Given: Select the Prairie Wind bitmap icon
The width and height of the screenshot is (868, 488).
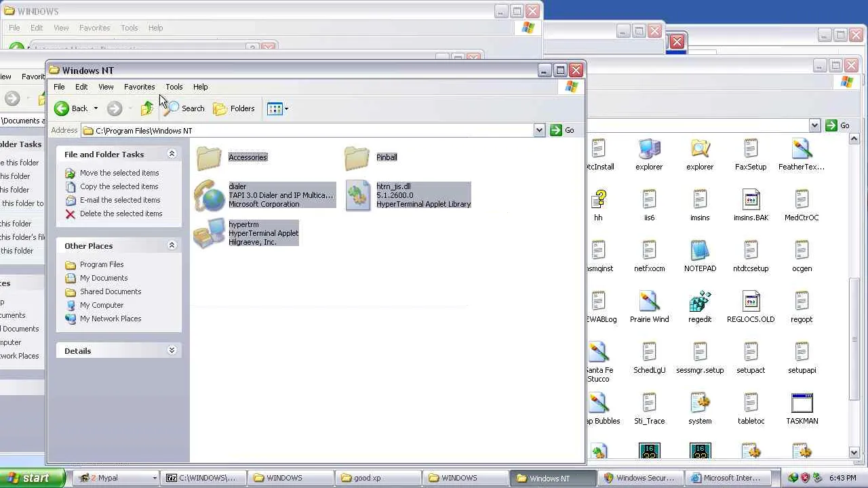Looking at the screenshot, I should point(649,302).
